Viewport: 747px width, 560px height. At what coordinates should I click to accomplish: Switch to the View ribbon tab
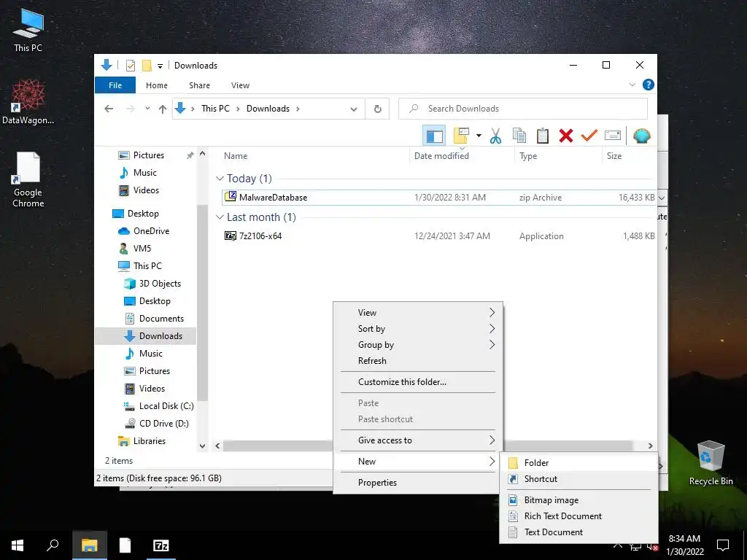click(240, 85)
